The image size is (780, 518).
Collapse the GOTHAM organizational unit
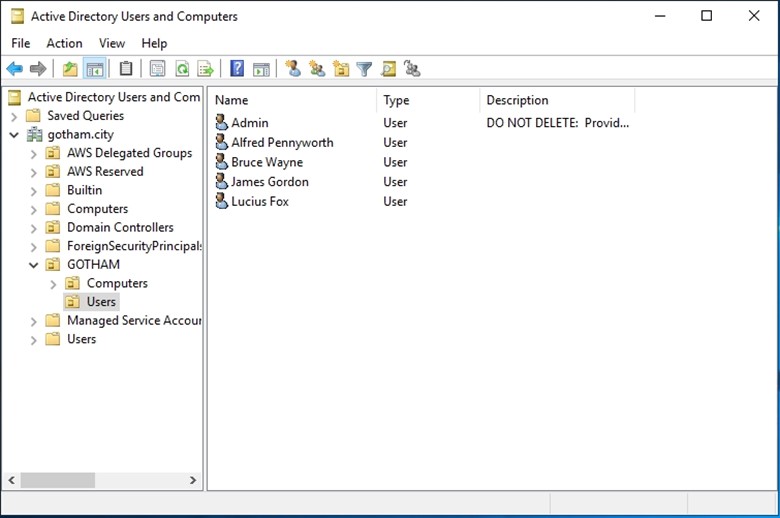(34, 265)
